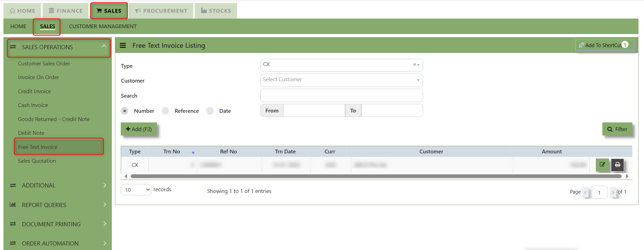
Task: Open Customer Management menu item
Action: pyautogui.click(x=103, y=26)
